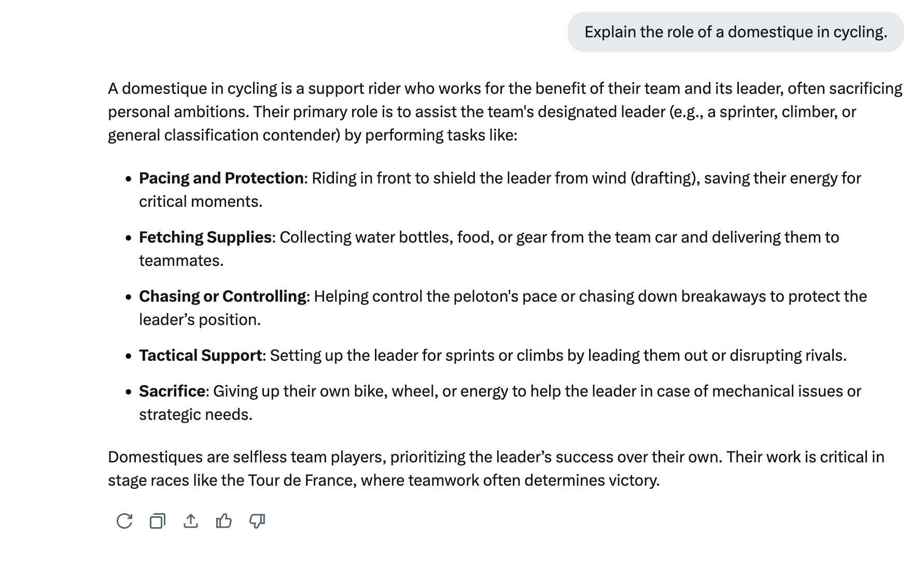This screenshot has height=565, width=924.
Task: Select the bold "Chasing or Controlling" heading
Action: pos(222,296)
